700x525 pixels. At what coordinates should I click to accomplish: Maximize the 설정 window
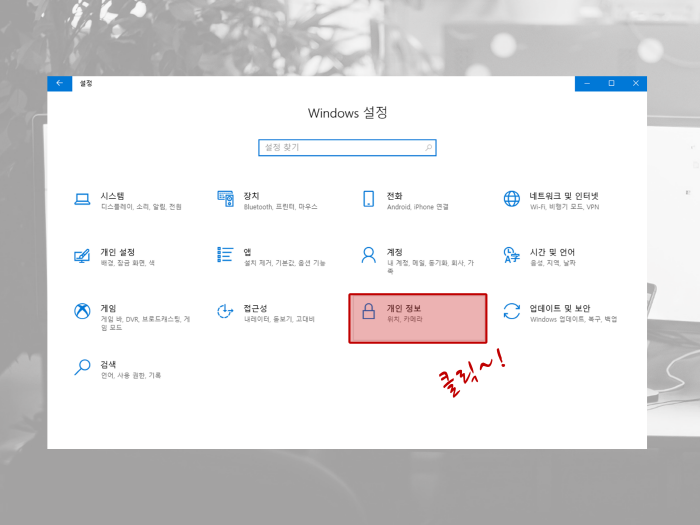[612, 83]
